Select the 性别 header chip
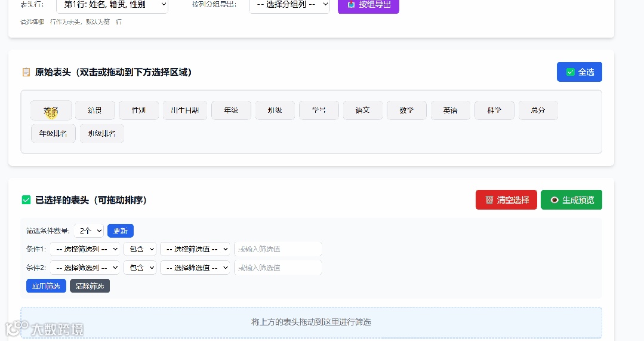Viewport: 644px width, 341px height. (139, 110)
